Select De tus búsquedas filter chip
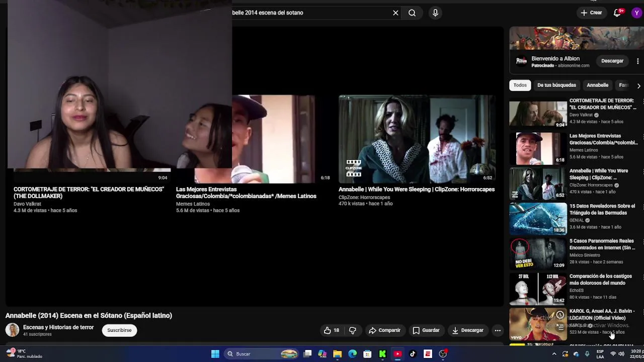The height and width of the screenshot is (362, 644). (x=556, y=85)
